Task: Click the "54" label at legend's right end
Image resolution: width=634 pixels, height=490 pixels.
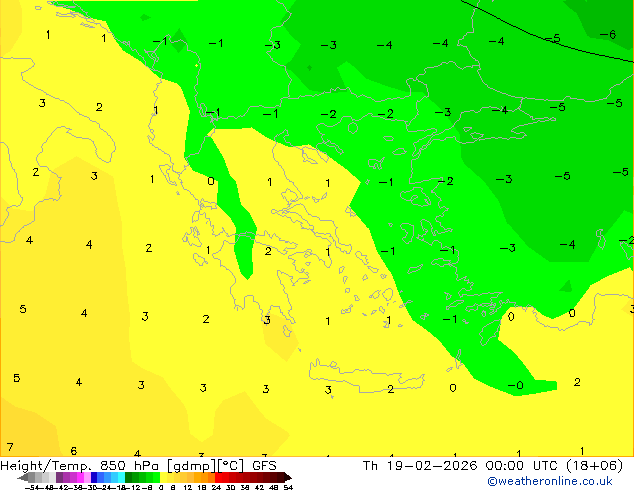Action: (288, 488)
